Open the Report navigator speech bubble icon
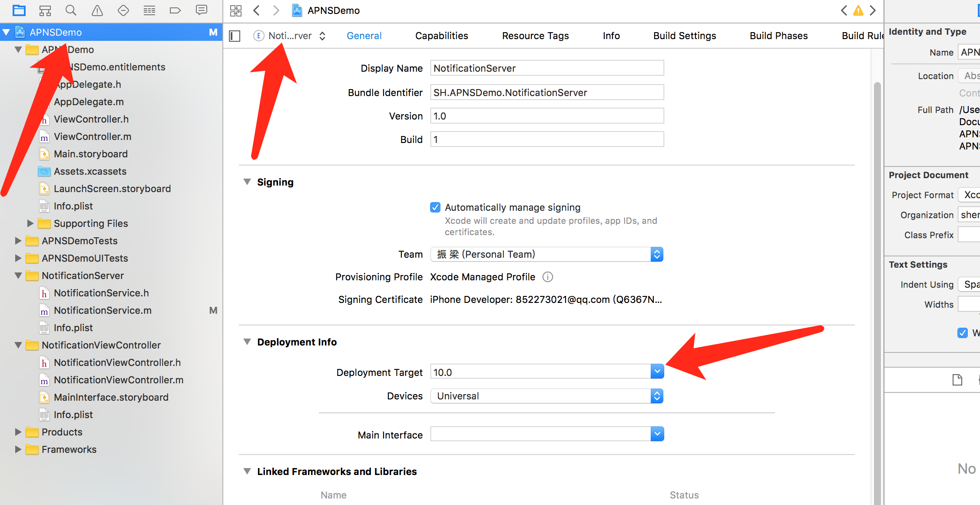The height and width of the screenshot is (505, 980). 202,10
